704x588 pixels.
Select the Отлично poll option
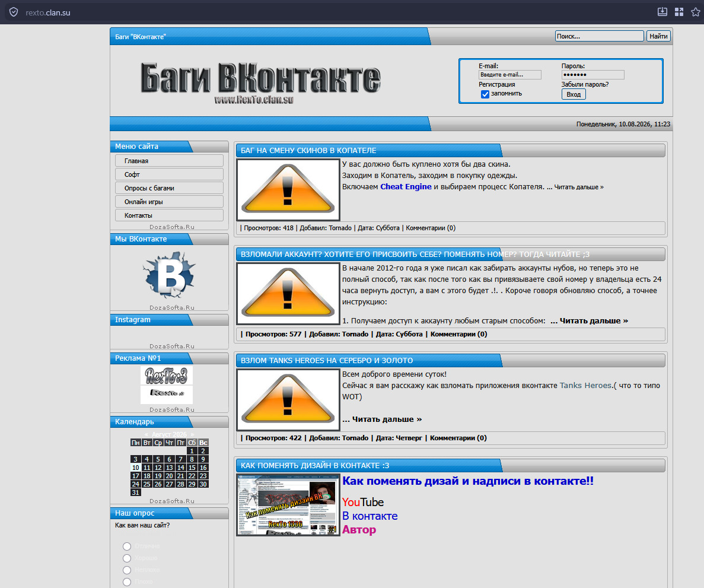127,546
